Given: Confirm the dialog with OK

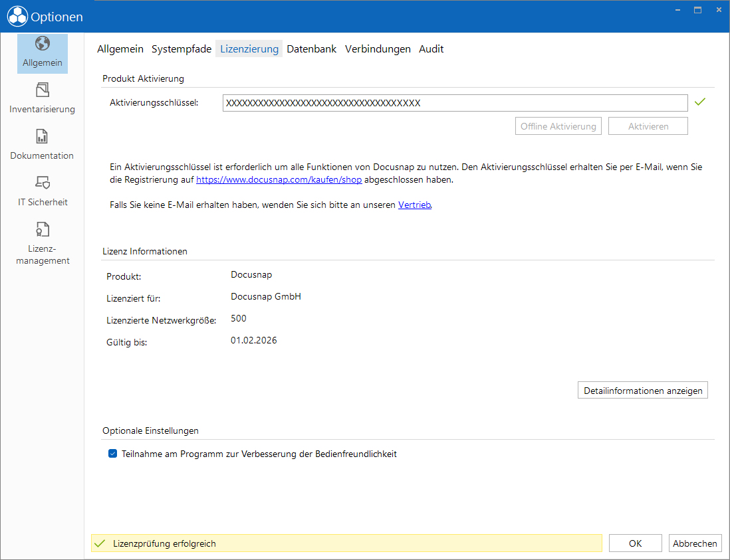Looking at the screenshot, I should 636,543.
